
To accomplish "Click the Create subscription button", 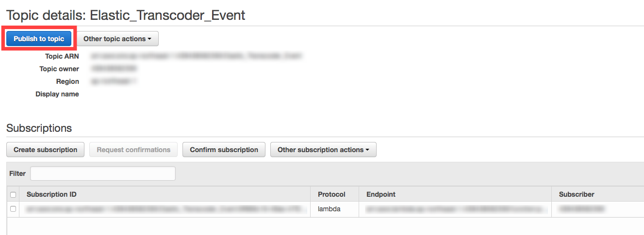I will coord(45,150).
